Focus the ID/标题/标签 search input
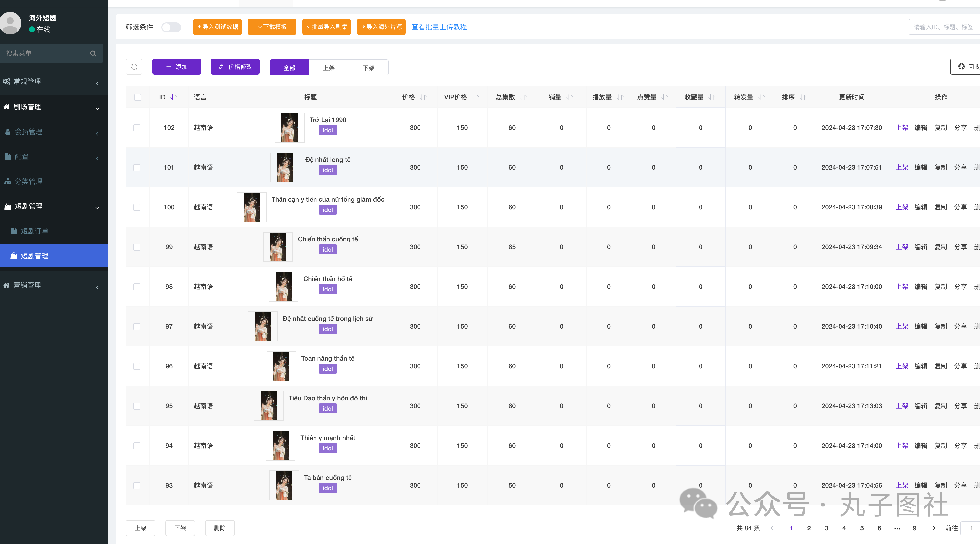This screenshot has width=980, height=544. point(944,27)
